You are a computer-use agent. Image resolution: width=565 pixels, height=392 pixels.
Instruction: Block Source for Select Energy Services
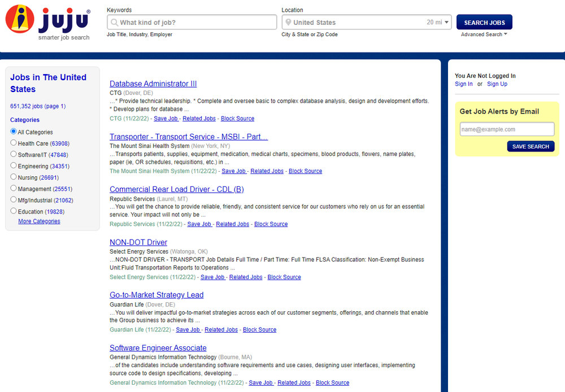point(284,277)
